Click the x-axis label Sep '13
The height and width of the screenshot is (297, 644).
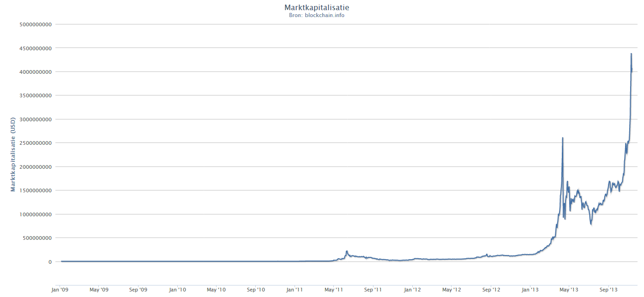(608, 290)
